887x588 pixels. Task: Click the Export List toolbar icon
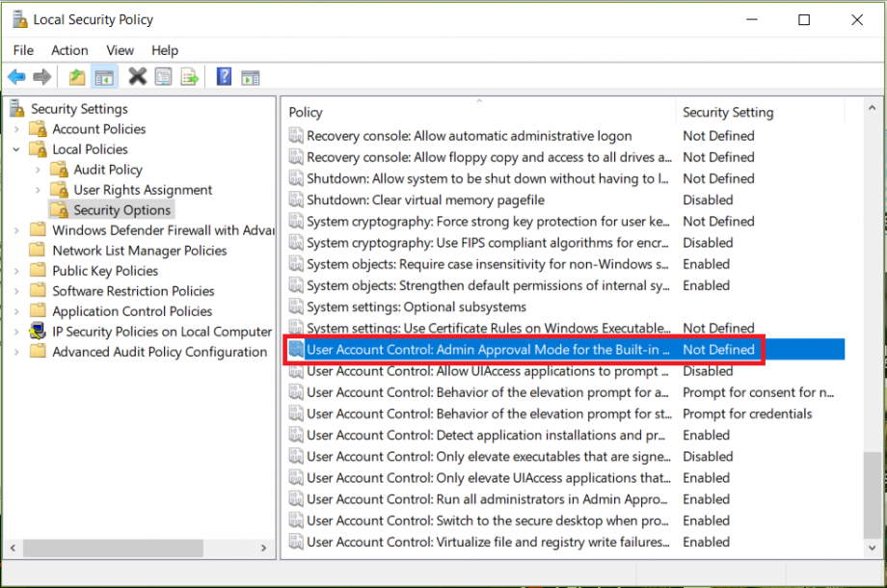pyautogui.click(x=189, y=77)
